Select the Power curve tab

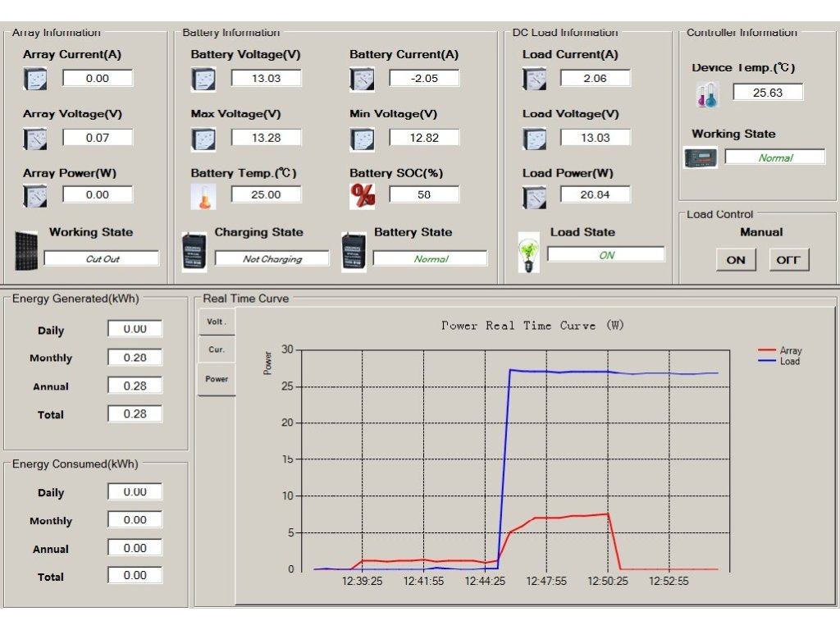tap(217, 379)
